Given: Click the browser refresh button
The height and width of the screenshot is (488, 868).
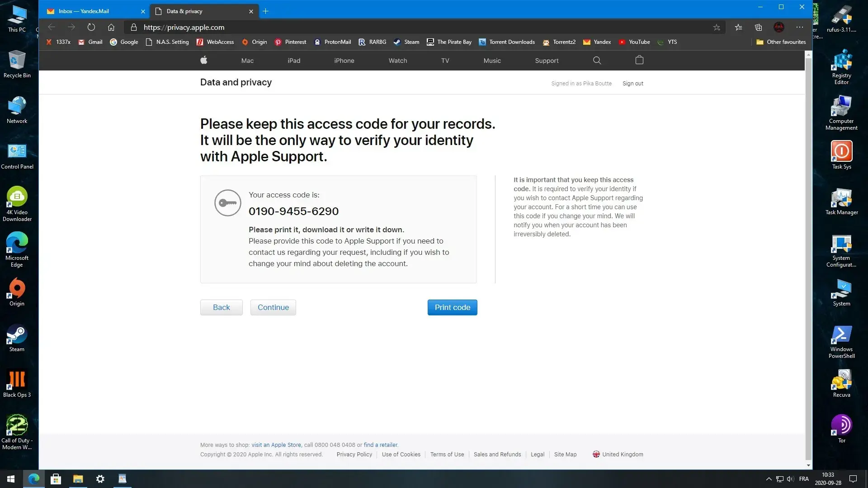Looking at the screenshot, I should pyautogui.click(x=91, y=27).
